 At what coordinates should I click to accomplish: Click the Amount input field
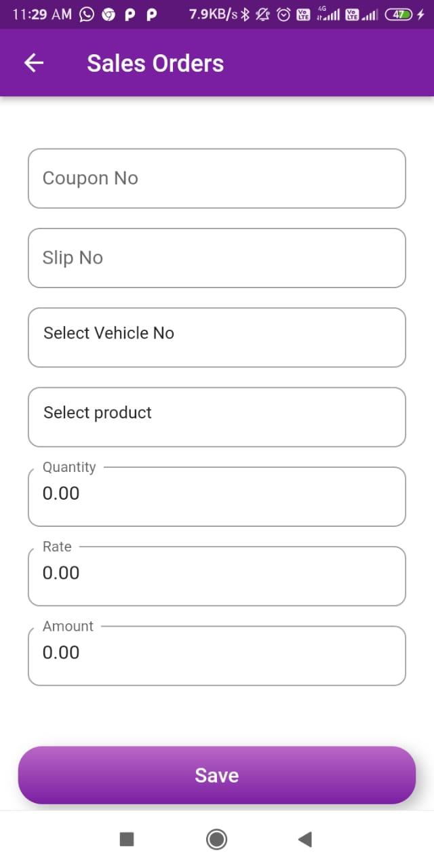pos(217,655)
